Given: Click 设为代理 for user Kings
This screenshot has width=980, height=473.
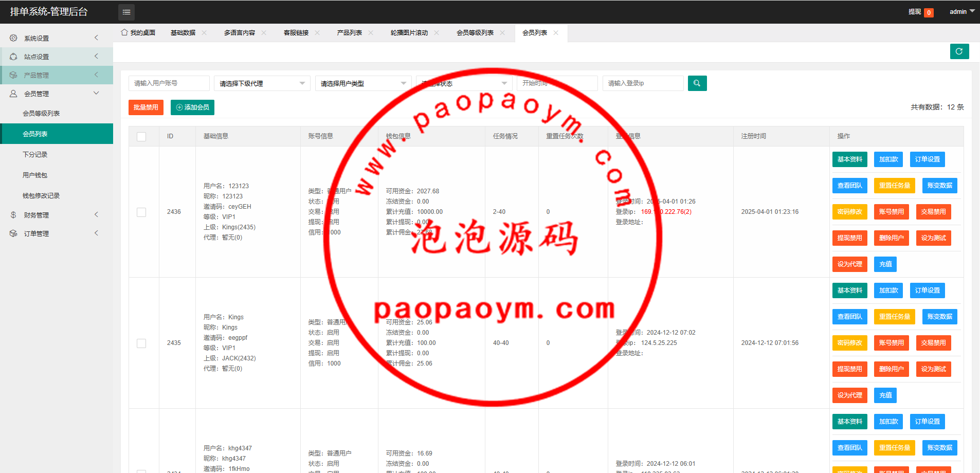Looking at the screenshot, I should tap(850, 395).
